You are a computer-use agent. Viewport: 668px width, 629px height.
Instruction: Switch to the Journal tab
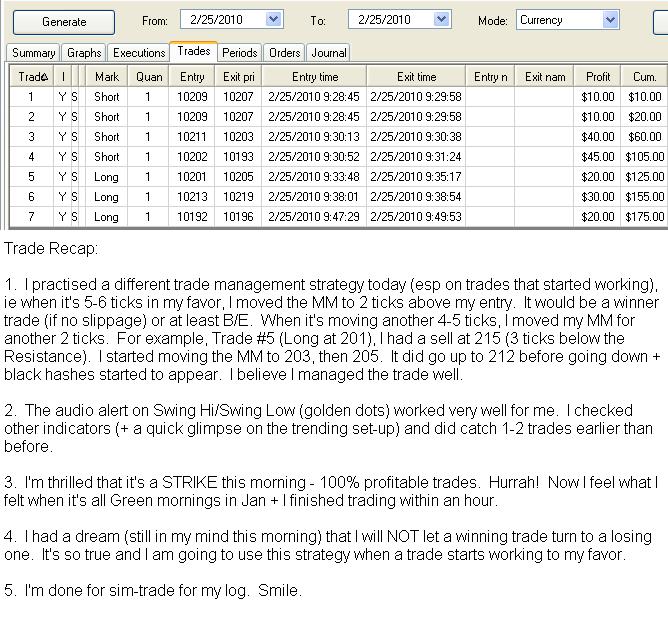coord(328,53)
